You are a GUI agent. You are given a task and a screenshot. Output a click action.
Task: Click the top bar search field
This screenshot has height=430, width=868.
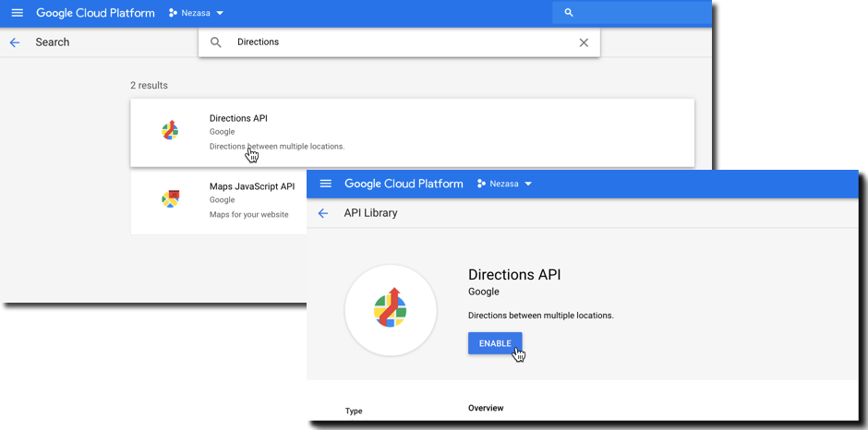coord(632,13)
